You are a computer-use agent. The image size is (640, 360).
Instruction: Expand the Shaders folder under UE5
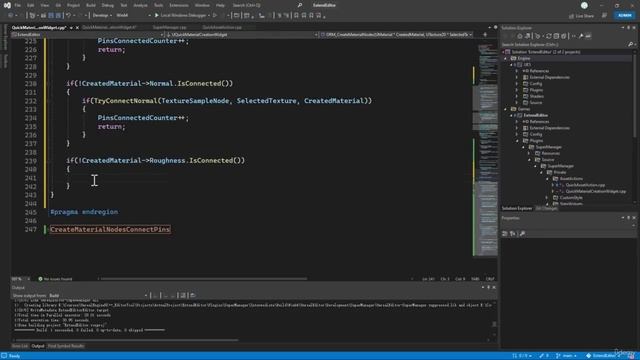[x=517, y=96]
